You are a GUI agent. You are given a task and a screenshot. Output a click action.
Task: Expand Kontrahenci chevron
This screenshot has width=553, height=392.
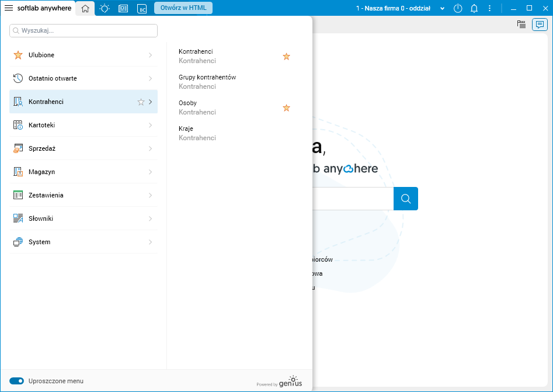pyautogui.click(x=151, y=102)
